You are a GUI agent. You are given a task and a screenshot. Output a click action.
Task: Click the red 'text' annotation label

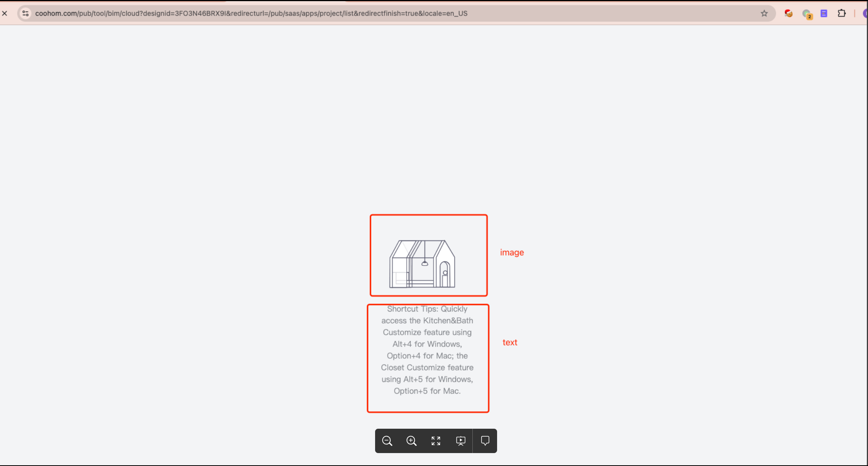pos(510,342)
